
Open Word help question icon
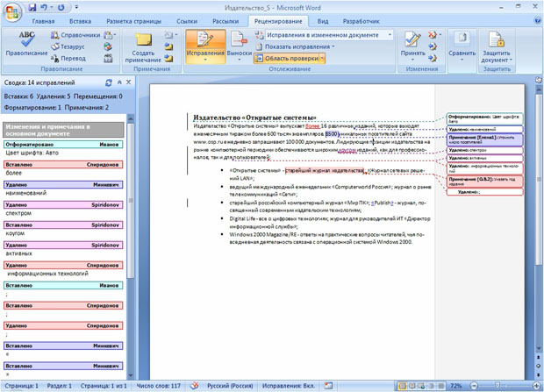[537, 20]
